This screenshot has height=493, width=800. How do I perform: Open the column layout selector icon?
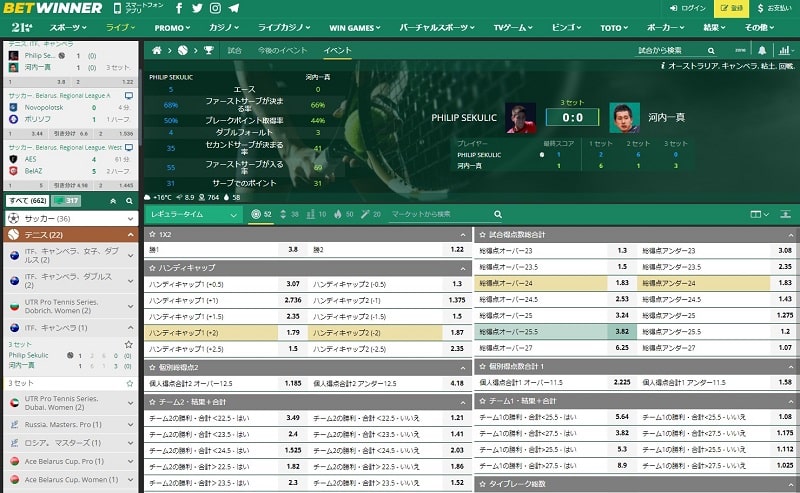click(x=759, y=214)
